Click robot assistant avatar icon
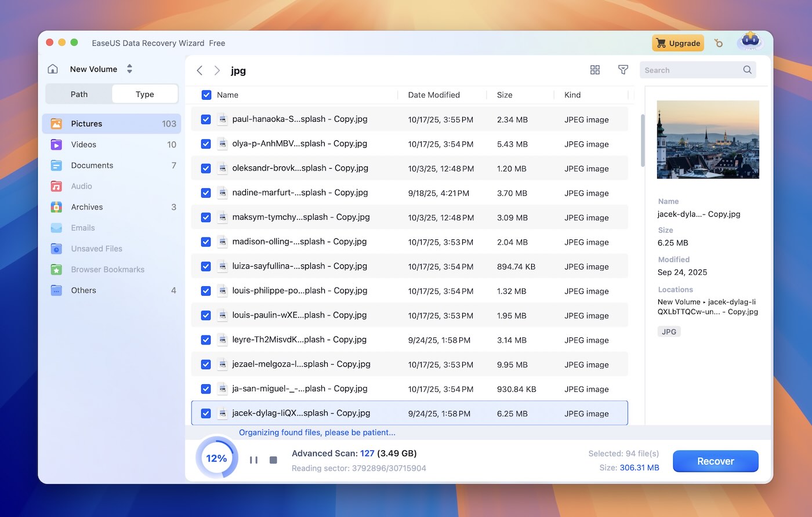The image size is (812, 517). 750,42
